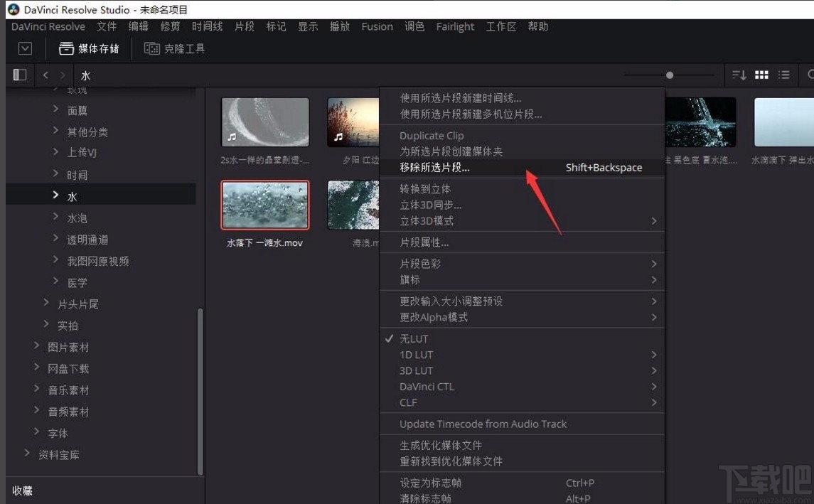The image size is (814, 504).
Task: Click the back navigation arrow above the bin list
Action: pyautogui.click(x=45, y=75)
